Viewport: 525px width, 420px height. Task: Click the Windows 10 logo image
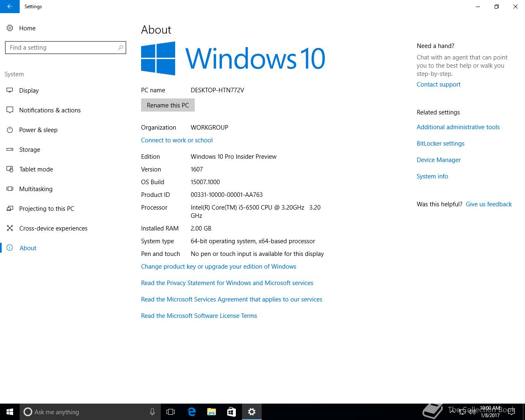click(233, 58)
